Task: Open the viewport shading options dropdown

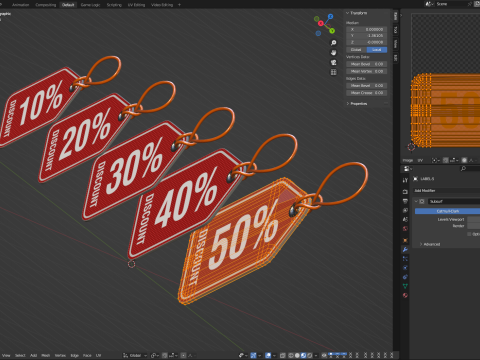Action: [x=315, y=355]
